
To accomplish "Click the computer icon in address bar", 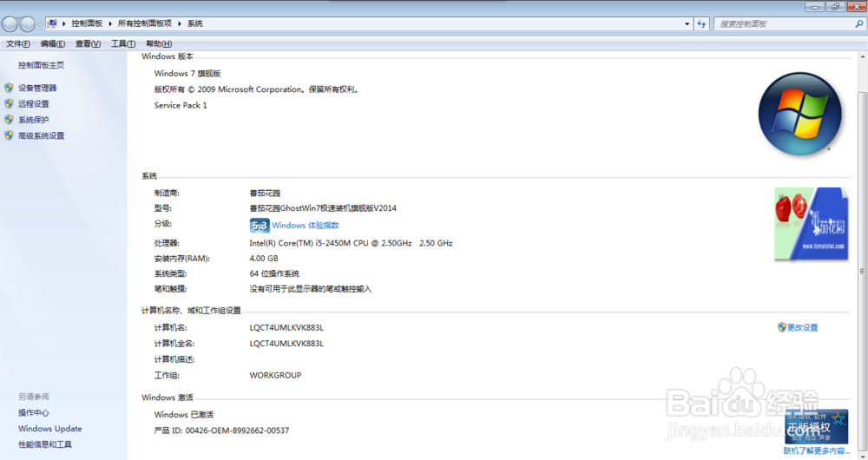I will [x=53, y=23].
